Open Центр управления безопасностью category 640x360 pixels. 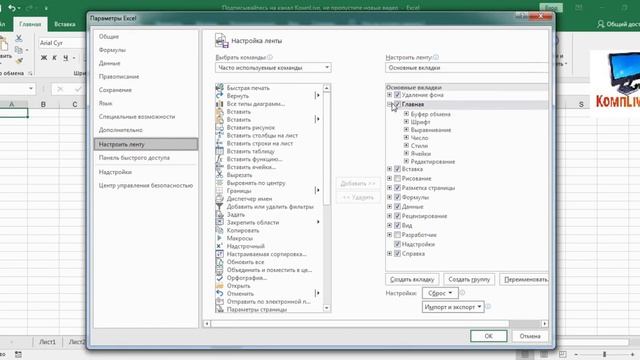(146, 185)
